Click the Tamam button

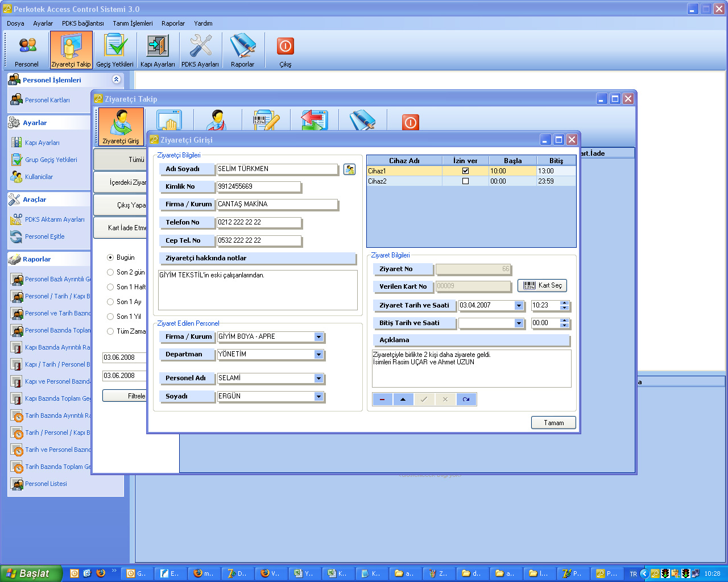553,423
